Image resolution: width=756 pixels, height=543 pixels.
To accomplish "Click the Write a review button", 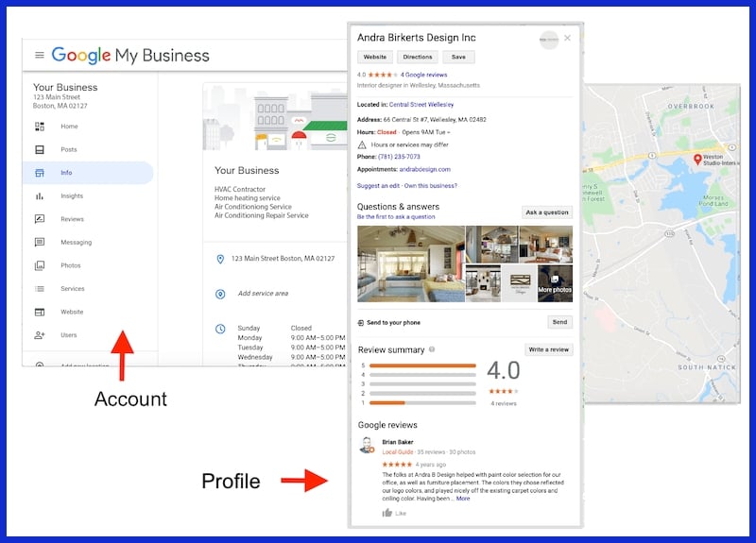I will tap(548, 349).
